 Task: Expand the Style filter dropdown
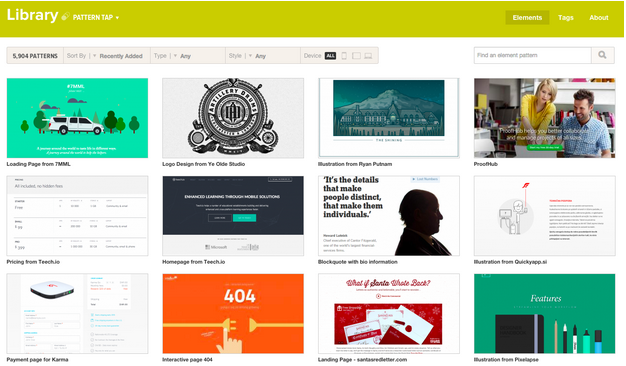(x=263, y=56)
